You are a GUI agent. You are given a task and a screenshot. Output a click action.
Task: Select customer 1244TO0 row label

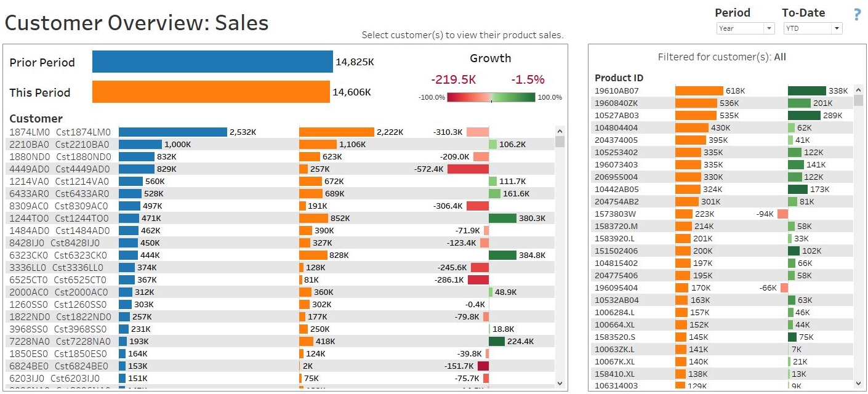59,218
